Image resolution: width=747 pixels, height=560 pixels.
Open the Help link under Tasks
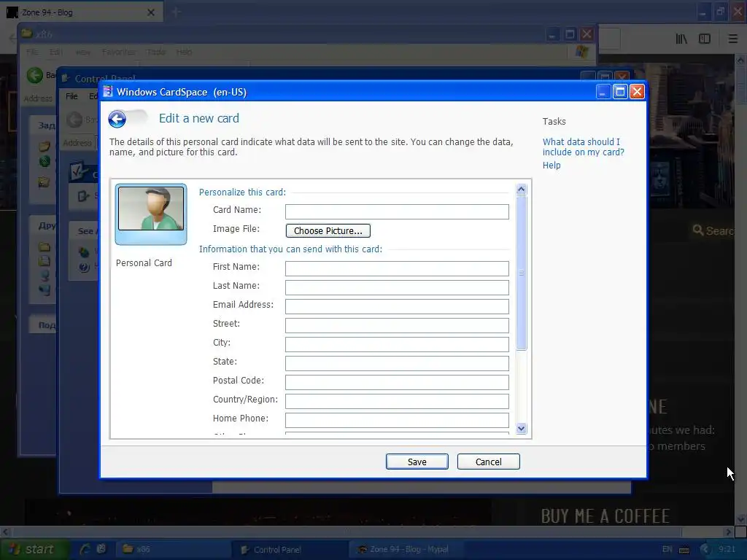551,166
